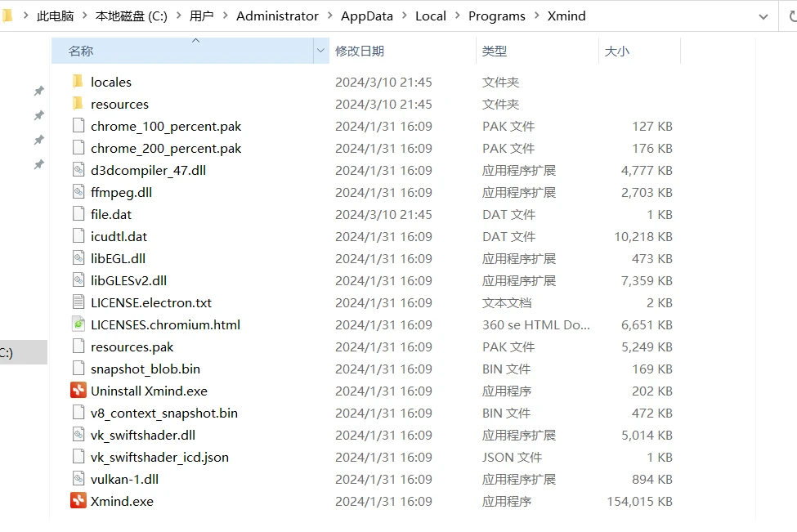This screenshot has width=797, height=532.
Task: Click the vulkan-1.dll file icon
Action: coord(78,479)
